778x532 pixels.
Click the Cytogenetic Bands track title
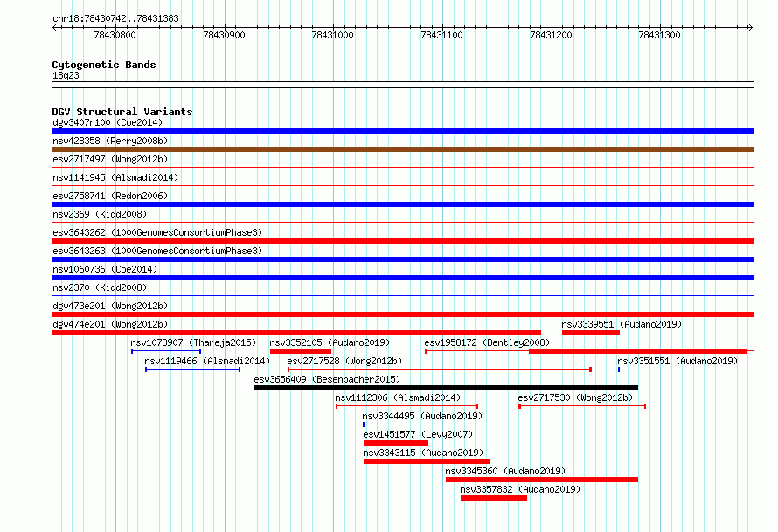[104, 65]
